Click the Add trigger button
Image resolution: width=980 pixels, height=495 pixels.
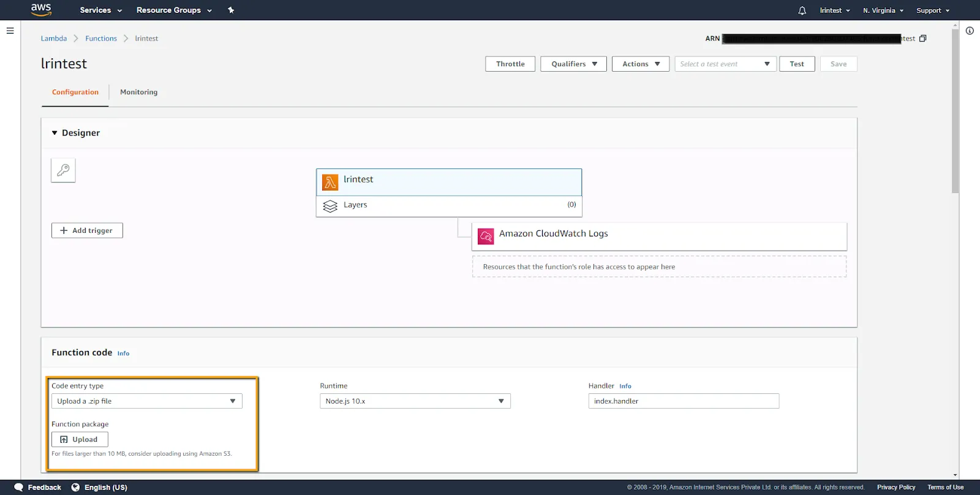(x=87, y=230)
